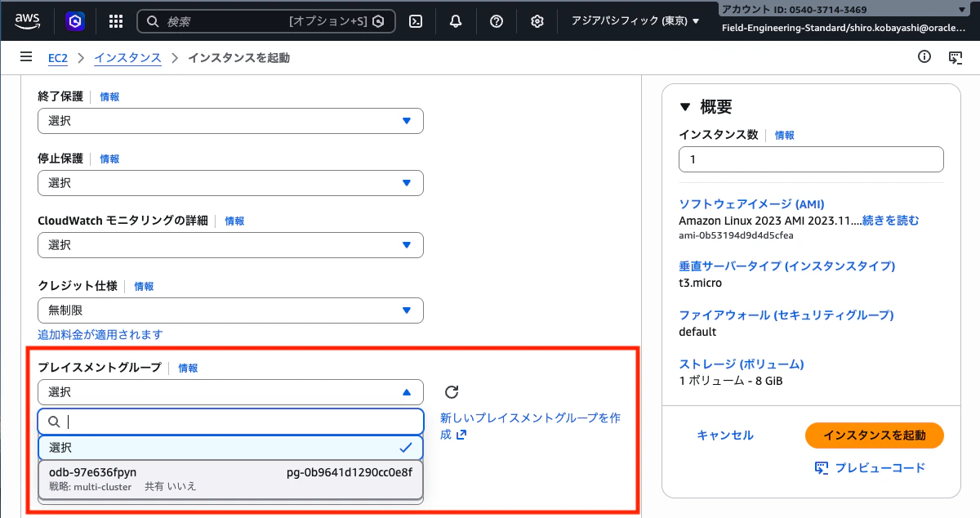Click ami-0b53194d9d4d5cfea text

[x=736, y=235]
